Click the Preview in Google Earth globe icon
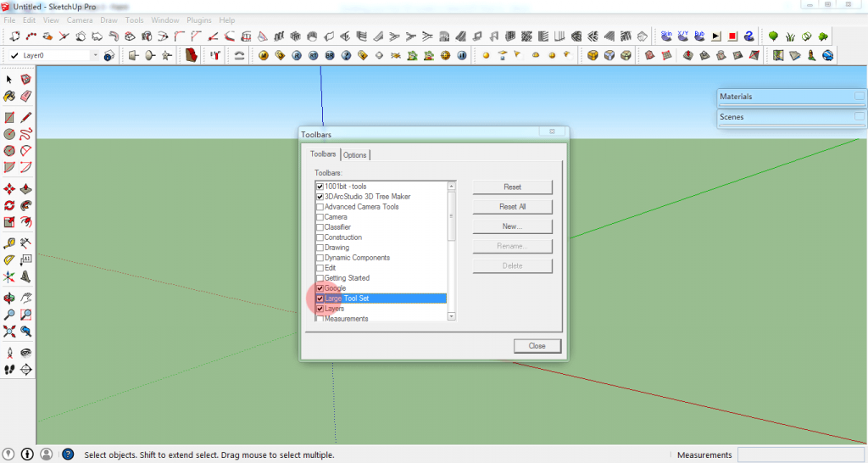This screenshot has height=463, width=868. pyautogui.click(x=827, y=55)
